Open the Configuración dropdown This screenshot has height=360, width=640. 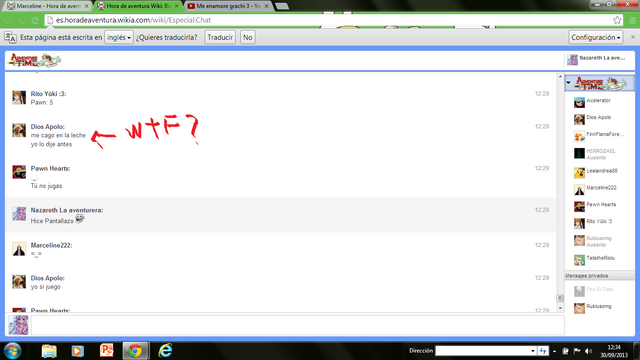click(596, 37)
